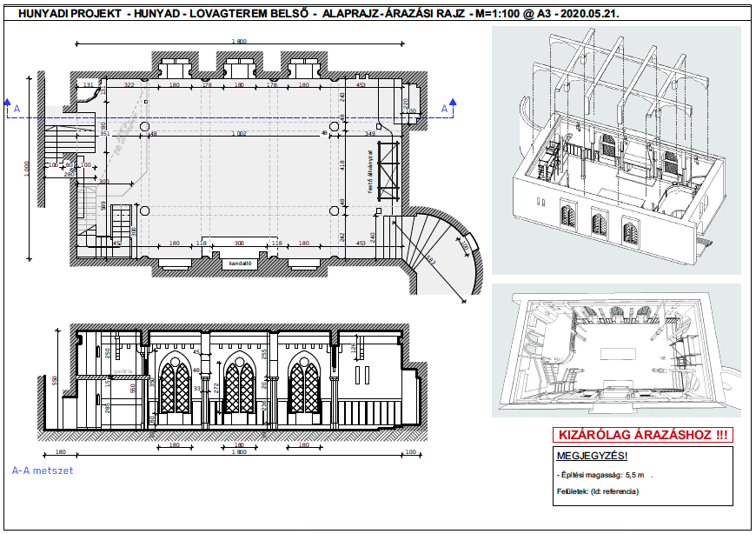Click the right 'A' section marker

[445, 109]
